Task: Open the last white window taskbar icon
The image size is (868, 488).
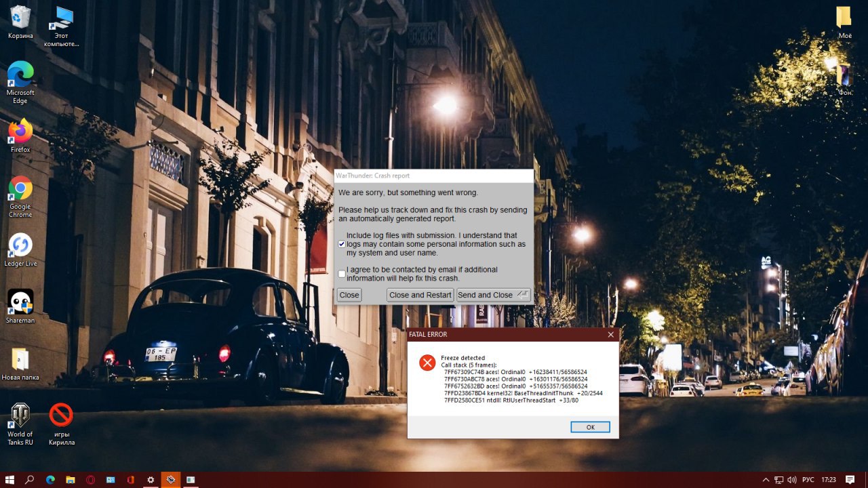Action: coord(191,480)
